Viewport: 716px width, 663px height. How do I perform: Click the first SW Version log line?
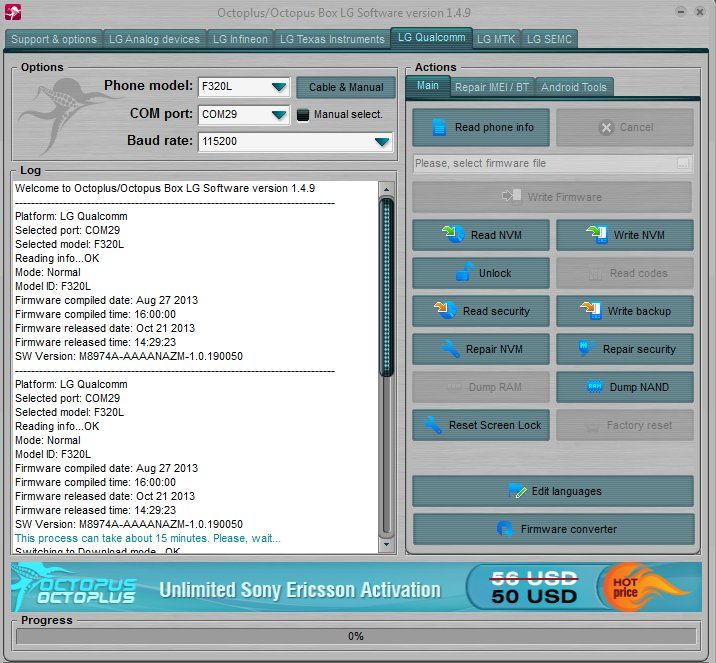[129, 356]
